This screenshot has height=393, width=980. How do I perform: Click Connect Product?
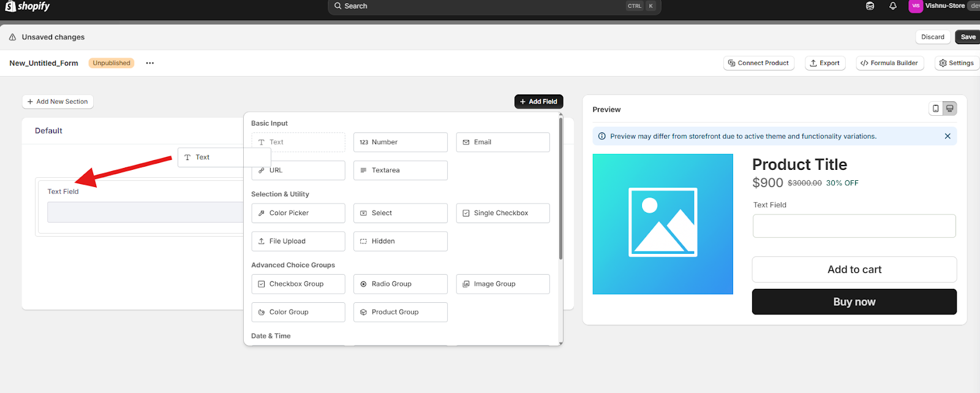758,63
